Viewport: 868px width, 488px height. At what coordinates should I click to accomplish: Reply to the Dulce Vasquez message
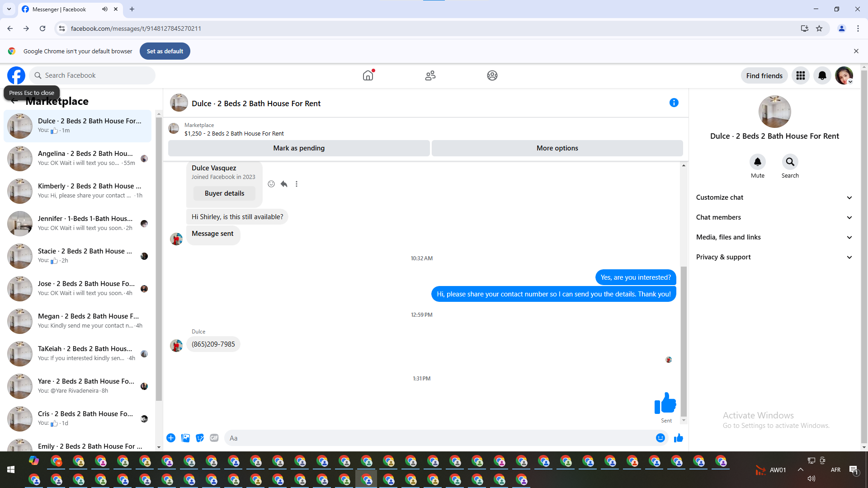284,184
